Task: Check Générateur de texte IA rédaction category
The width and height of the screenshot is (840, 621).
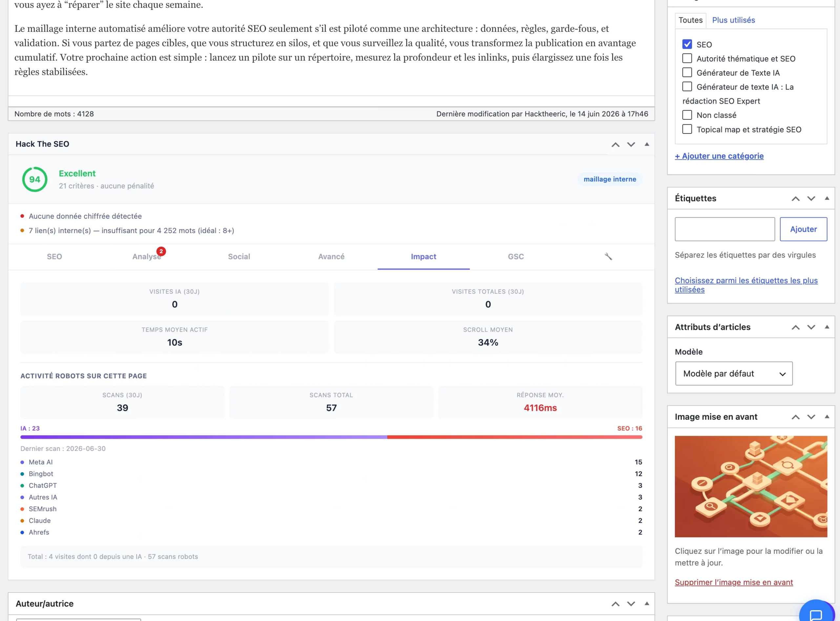Action: click(x=687, y=87)
